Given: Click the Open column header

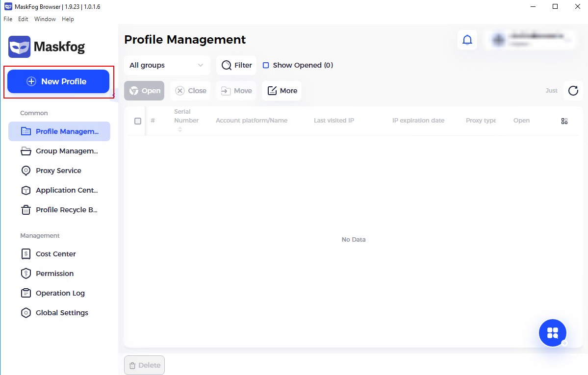Looking at the screenshot, I should tap(522, 121).
